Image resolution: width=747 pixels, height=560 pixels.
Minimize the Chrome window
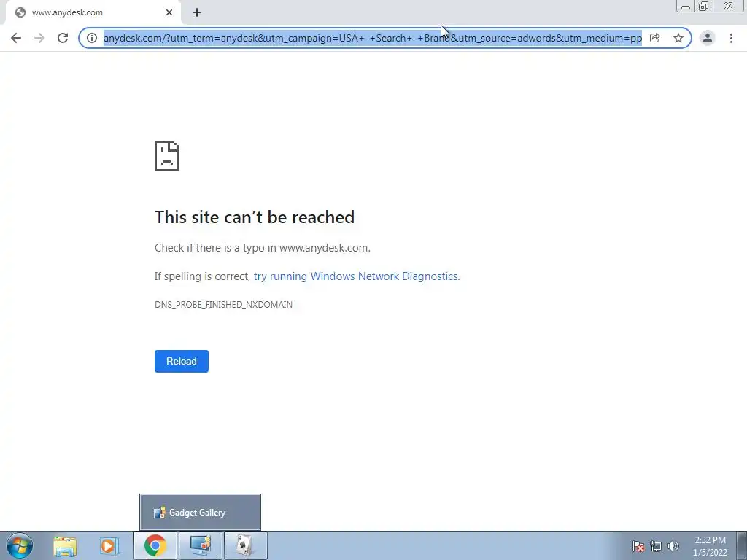point(686,6)
